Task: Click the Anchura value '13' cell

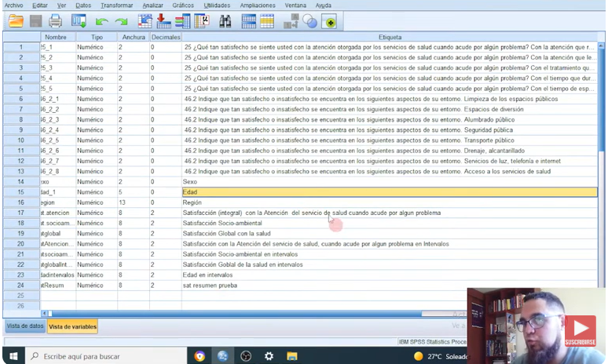Action: (x=134, y=202)
